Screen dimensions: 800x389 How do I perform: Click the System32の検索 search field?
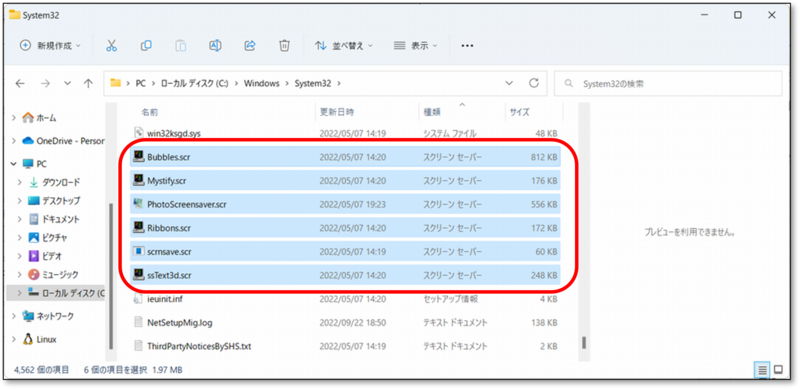click(x=668, y=84)
